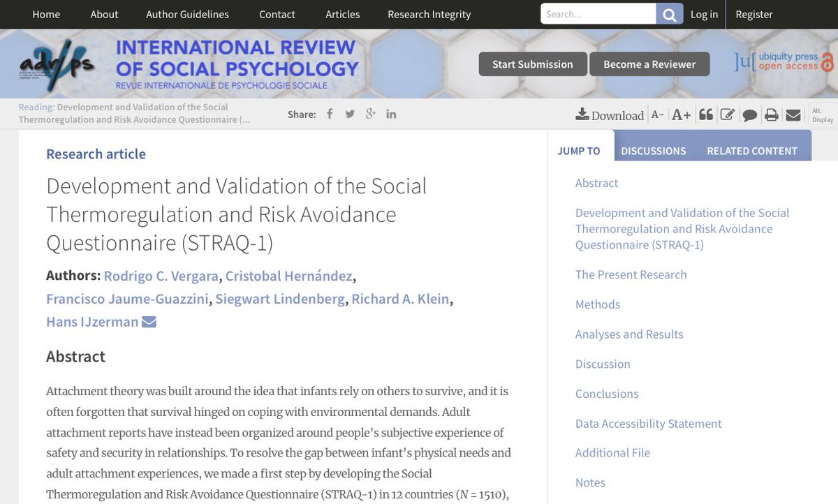Open the About menu item
Screen dimensions: 838x504
click(x=104, y=14)
